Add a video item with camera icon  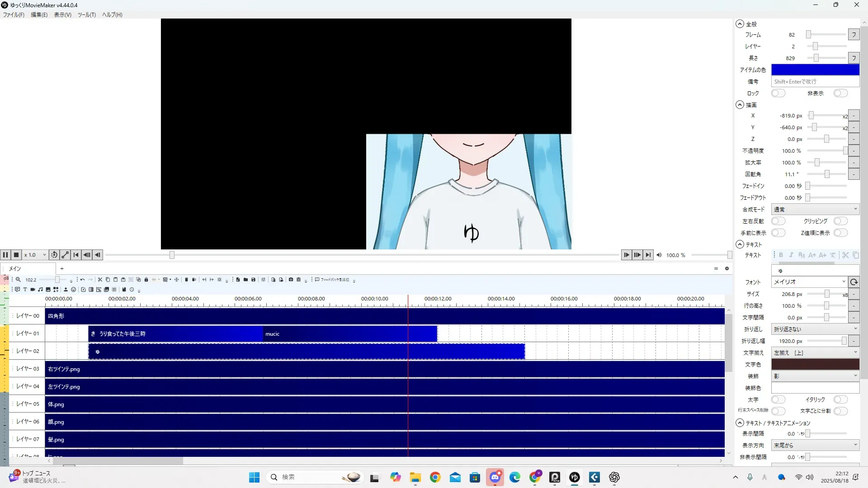coord(33,290)
